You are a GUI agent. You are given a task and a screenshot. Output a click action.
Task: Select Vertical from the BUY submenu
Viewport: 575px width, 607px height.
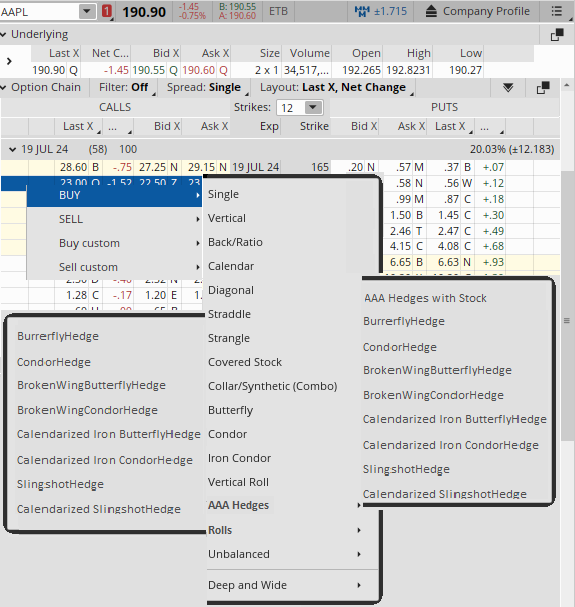227,218
